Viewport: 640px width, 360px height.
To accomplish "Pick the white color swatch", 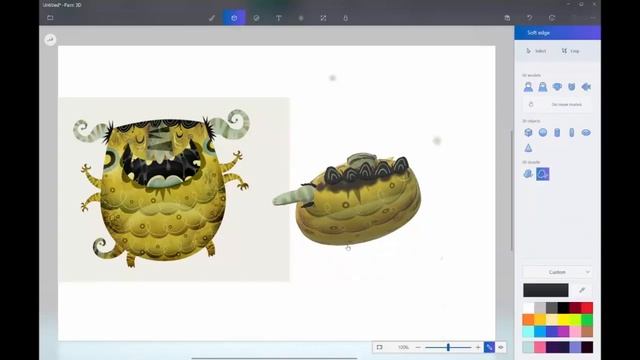I will pyautogui.click(x=528, y=307).
